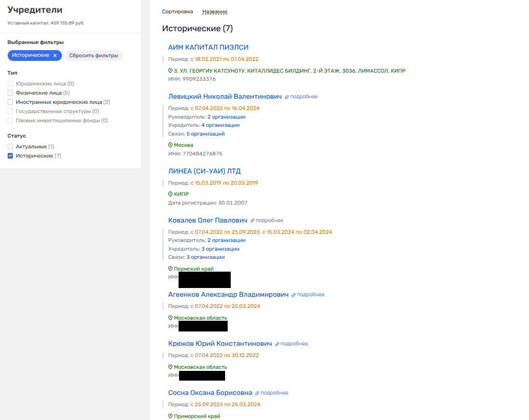Sort the list by Название
This screenshot has width=529, height=420.
[x=214, y=12]
